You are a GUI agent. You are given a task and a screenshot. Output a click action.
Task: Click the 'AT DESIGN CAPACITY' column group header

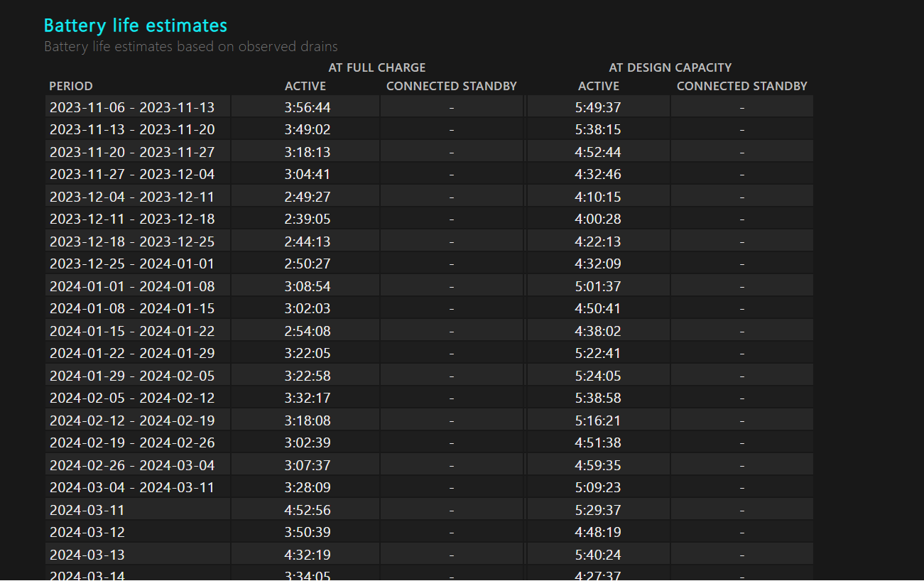point(670,67)
